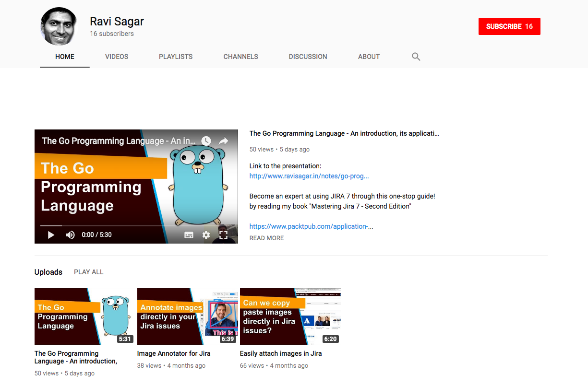
Task: Click the Watch Later clock icon
Action: (x=206, y=141)
